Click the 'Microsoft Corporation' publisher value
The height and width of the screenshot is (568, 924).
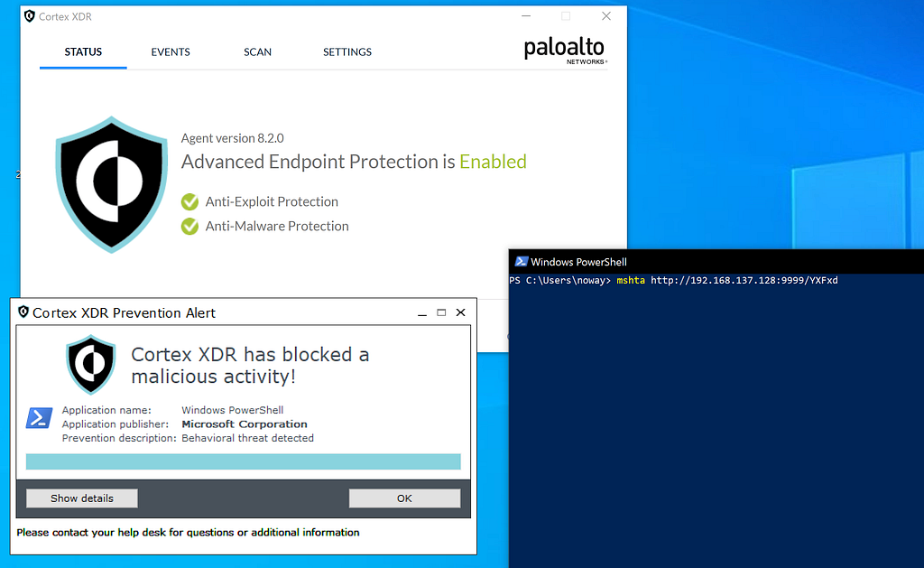(x=245, y=424)
